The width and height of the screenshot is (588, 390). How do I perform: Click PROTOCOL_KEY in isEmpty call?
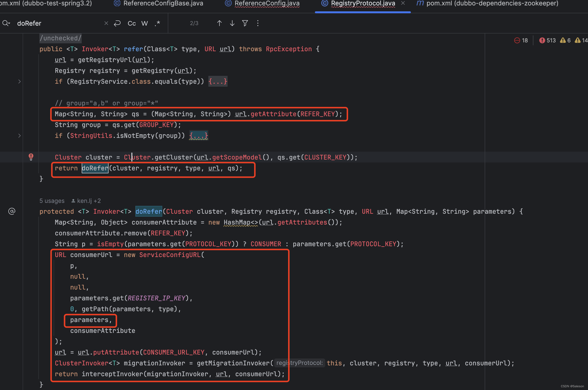pos(208,244)
